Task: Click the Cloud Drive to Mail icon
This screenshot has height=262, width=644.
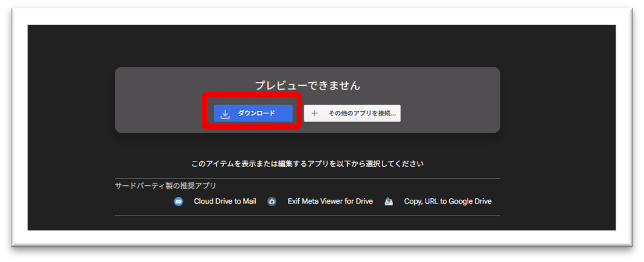Action: (x=179, y=202)
